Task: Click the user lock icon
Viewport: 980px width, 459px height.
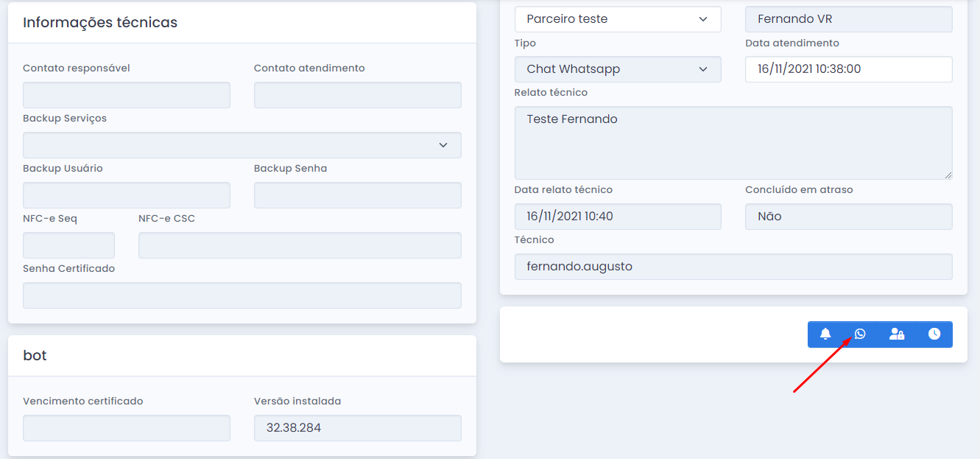Action: 897,334
